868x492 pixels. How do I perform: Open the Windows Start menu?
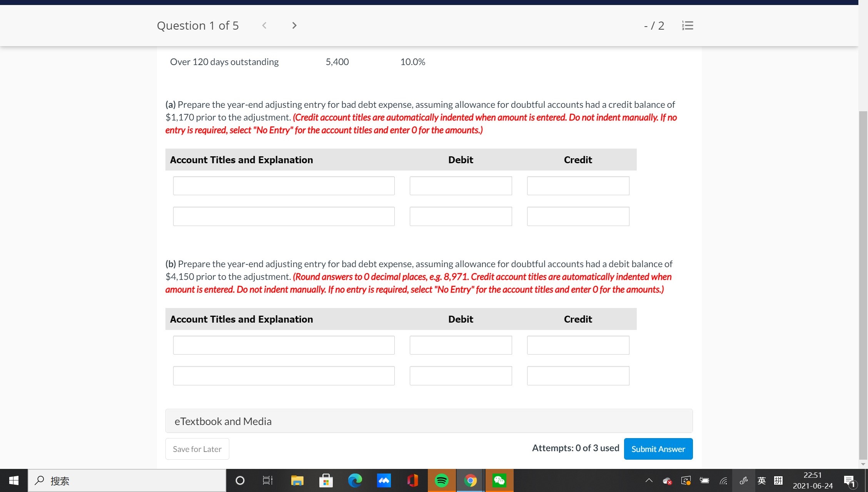(13, 480)
